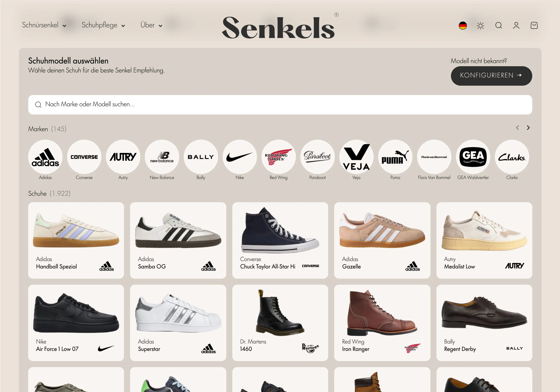This screenshot has width=560, height=392.
Task: Toggle the light/dark theme sun icon
Action: click(481, 26)
